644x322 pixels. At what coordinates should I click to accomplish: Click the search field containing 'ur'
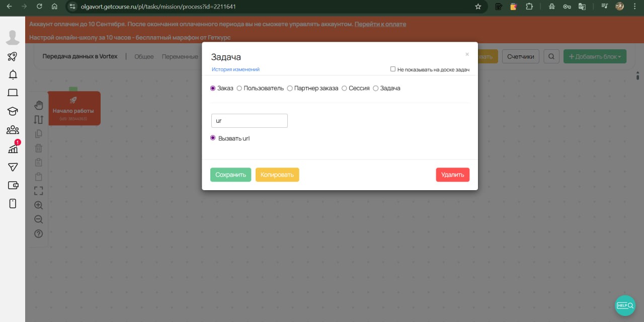(x=249, y=121)
